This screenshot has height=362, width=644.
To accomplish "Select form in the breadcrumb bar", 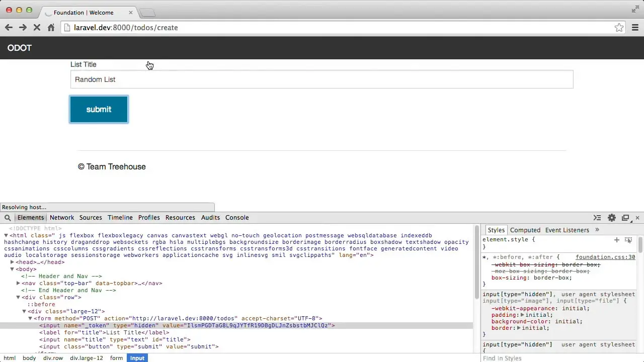I will (x=116, y=358).
